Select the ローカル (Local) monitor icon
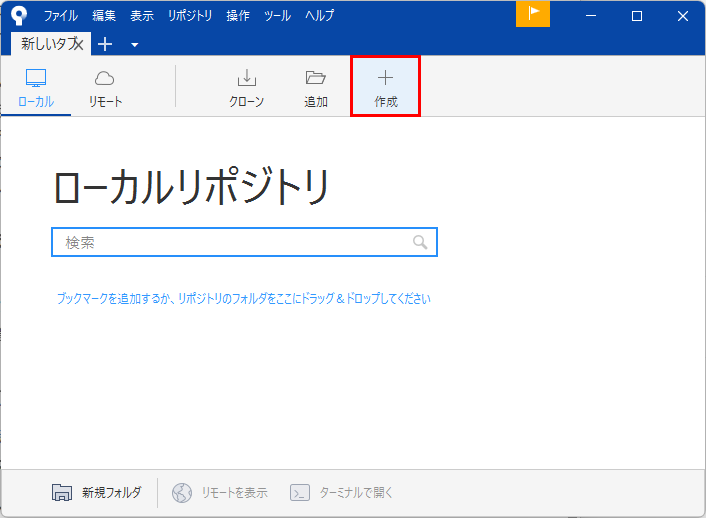The image size is (706, 518). (36, 79)
